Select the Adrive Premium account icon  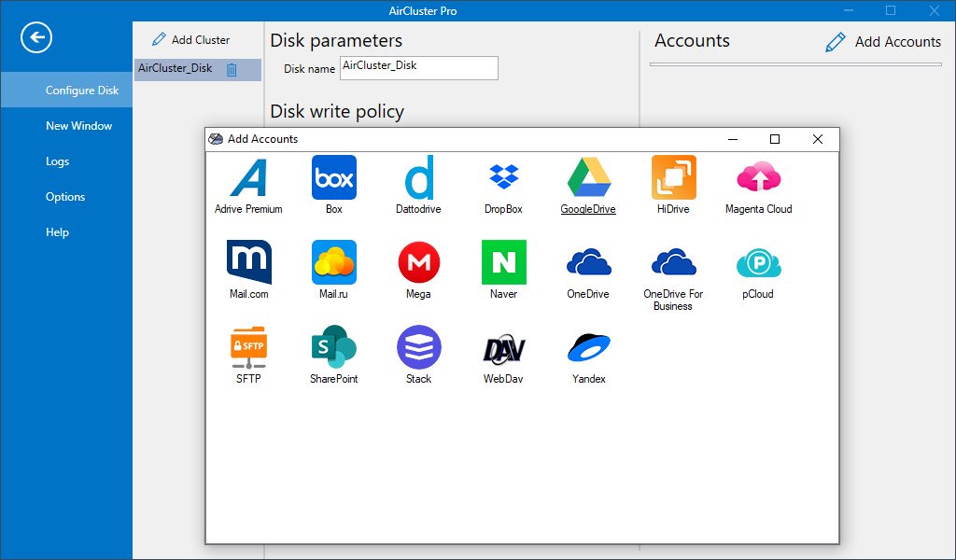coord(248,177)
